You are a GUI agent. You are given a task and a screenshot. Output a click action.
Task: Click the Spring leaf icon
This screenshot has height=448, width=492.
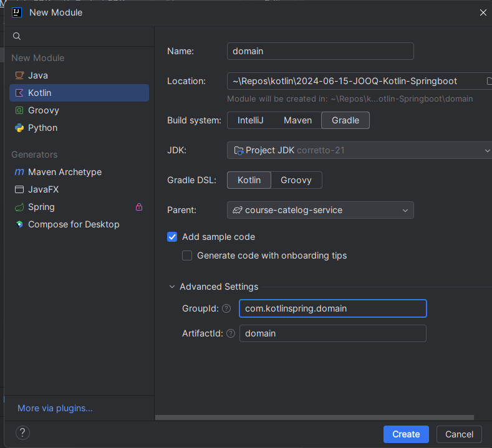pyautogui.click(x=19, y=207)
